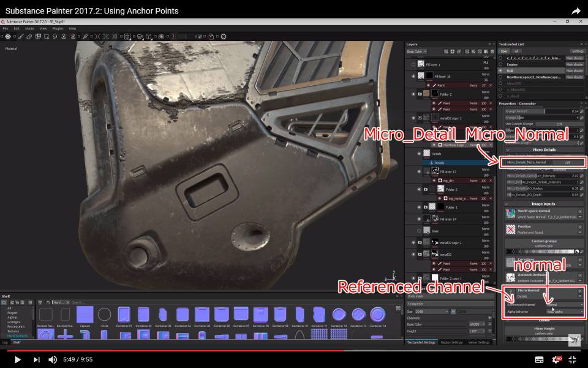Expand World space normal input dropdown
The width and height of the screenshot is (588, 368).
(580, 217)
